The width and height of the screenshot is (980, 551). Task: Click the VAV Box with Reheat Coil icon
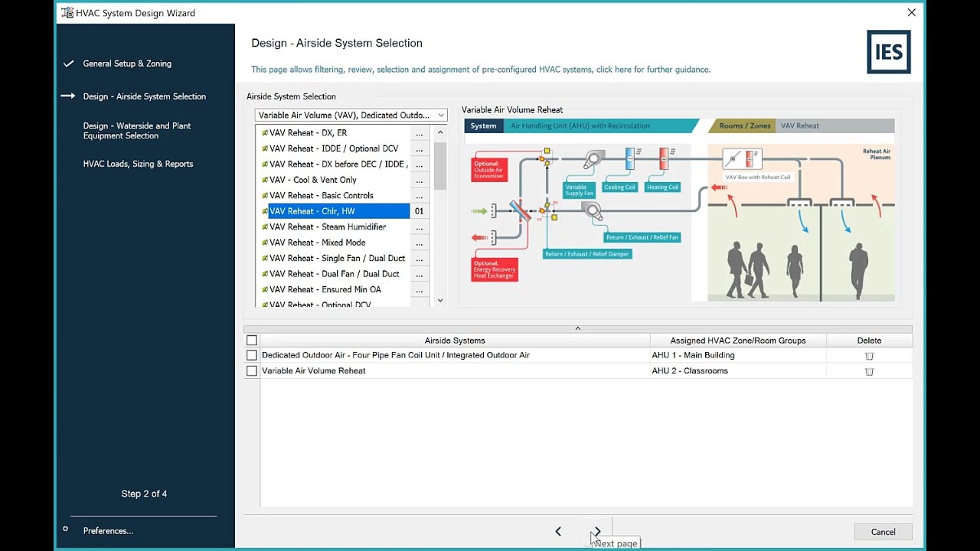click(x=741, y=159)
